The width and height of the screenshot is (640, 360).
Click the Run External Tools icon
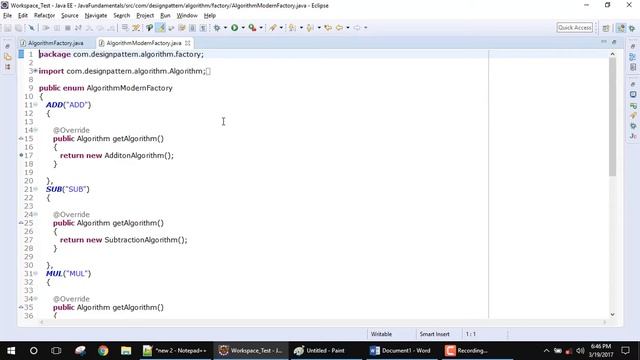click(253, 28)
